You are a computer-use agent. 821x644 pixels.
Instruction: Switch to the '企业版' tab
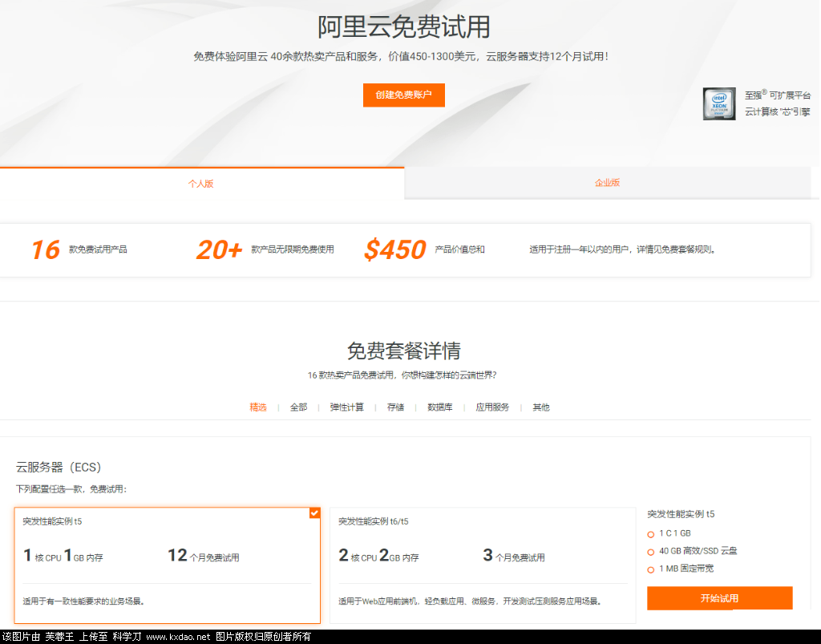tap(608, 183)
